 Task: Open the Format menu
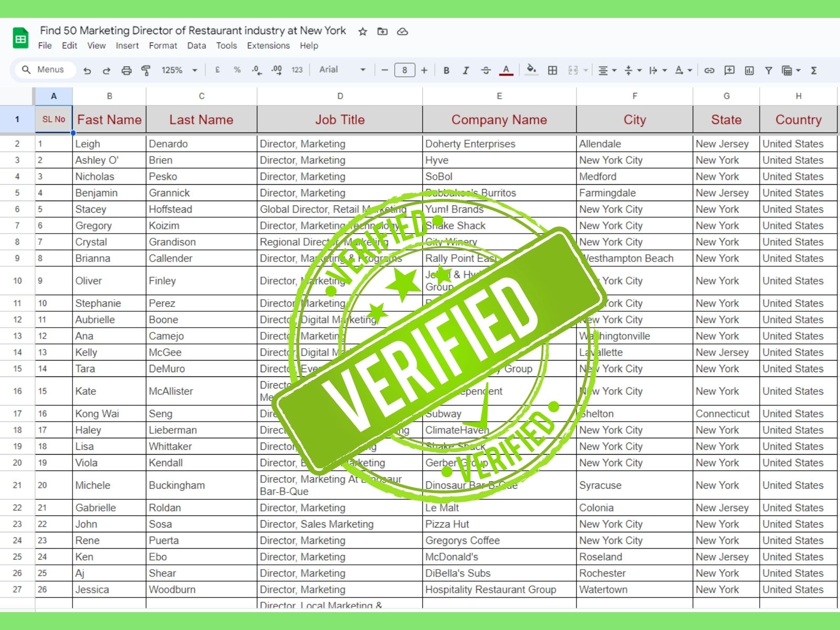click(163, 46)
